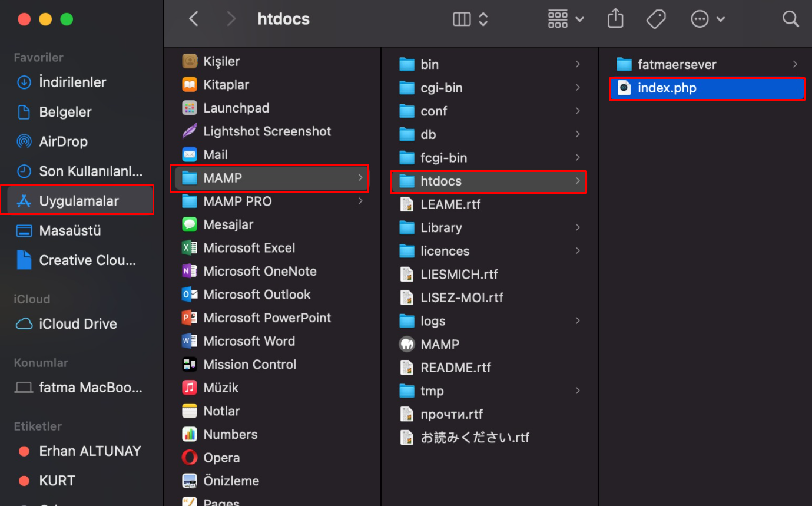812x506 pixels.
Task: Click the Tags toolbar icon
Action: (656, 19)
